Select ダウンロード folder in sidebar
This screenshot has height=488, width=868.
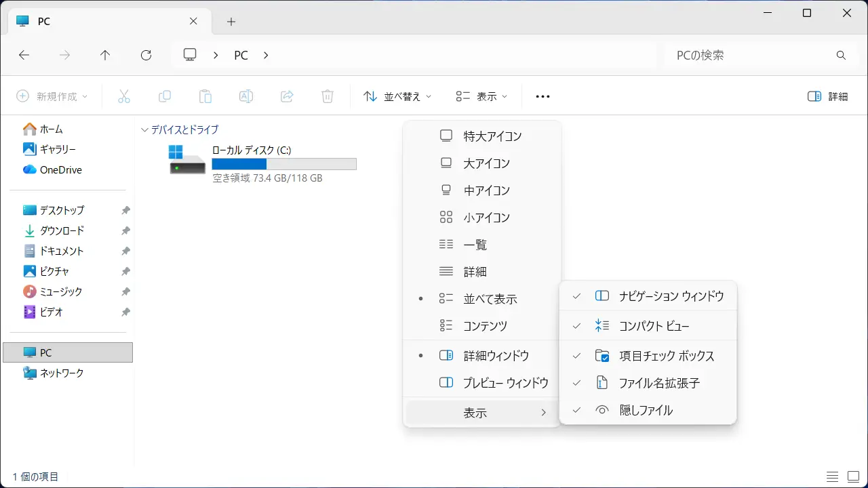coord(62,230)
